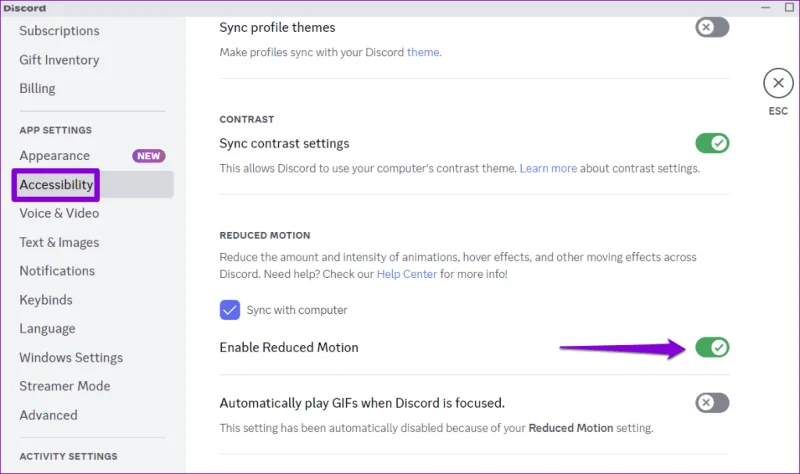Click the 'Sync with computer' label text
This screenshot has height=474, width=800.
(x=297, y=310)
